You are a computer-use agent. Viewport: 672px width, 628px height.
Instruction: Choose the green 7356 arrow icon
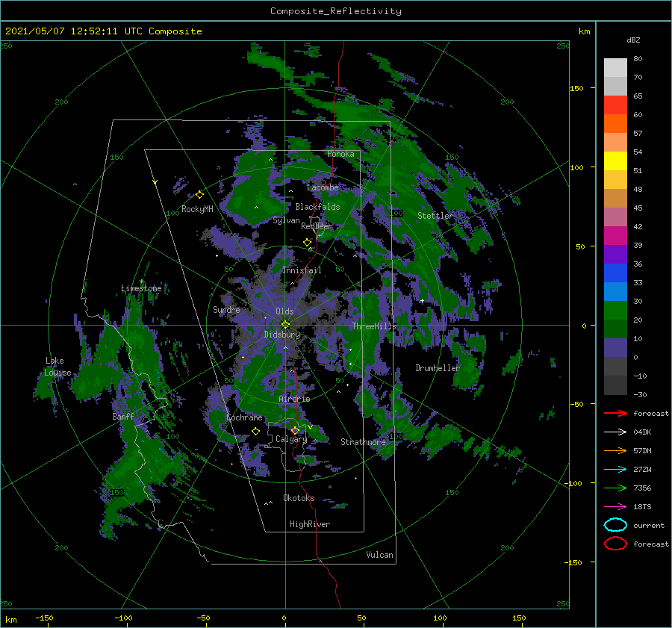point(615,488)
